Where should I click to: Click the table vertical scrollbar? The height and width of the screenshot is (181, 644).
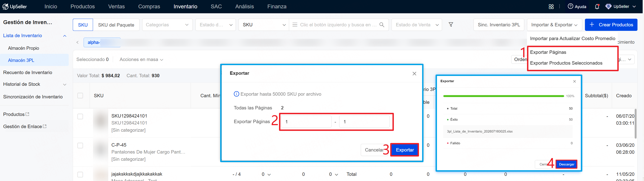pos(635,123)
